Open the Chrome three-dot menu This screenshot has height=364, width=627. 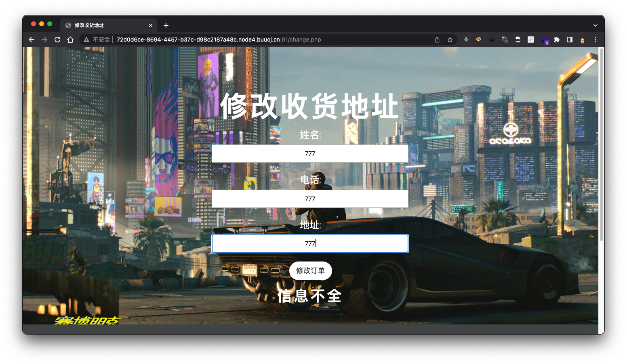click(x=595, y=40)
